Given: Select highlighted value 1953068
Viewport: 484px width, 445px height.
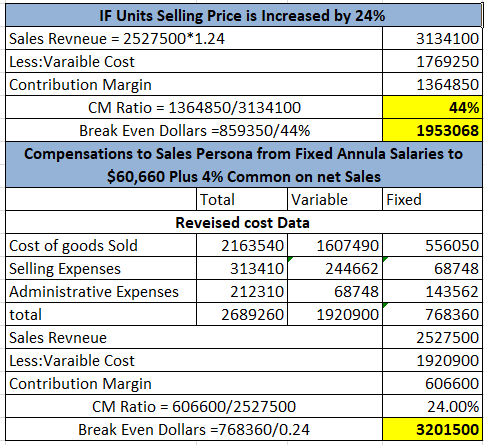Looking at the screenshot, I should click(x=432, y=130).
